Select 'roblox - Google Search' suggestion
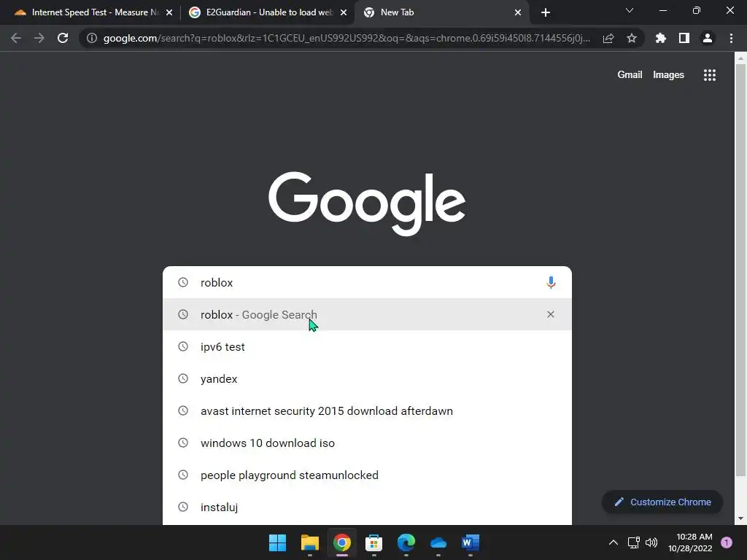This screenshot has height=560, width=747. coord(368,314)
